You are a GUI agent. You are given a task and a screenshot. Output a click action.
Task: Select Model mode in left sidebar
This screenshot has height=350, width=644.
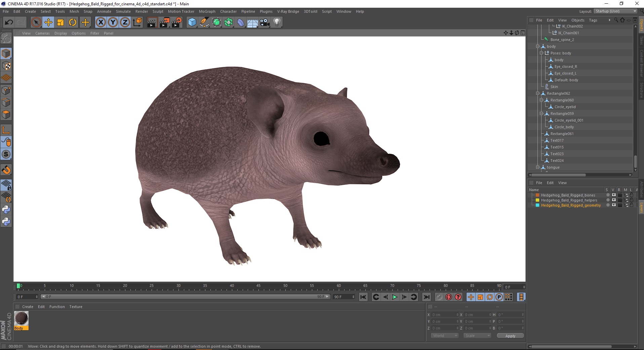coord(6,53)
